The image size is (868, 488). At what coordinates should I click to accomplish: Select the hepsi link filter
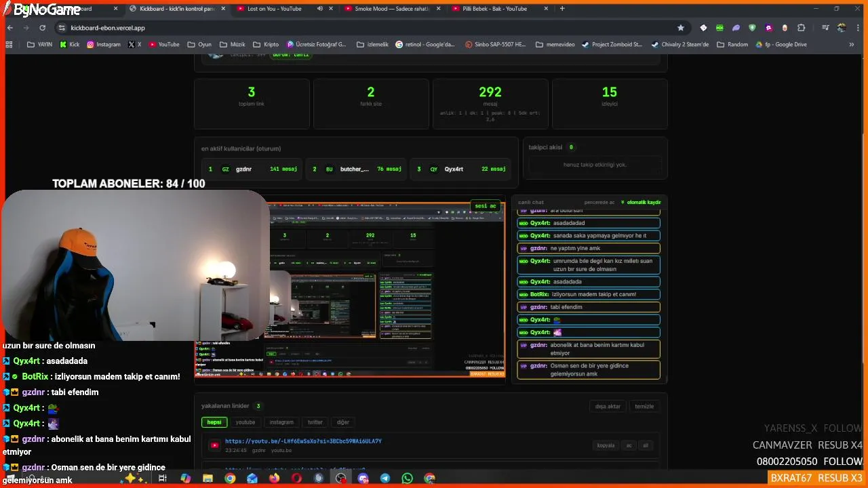(x=214, y=422)
